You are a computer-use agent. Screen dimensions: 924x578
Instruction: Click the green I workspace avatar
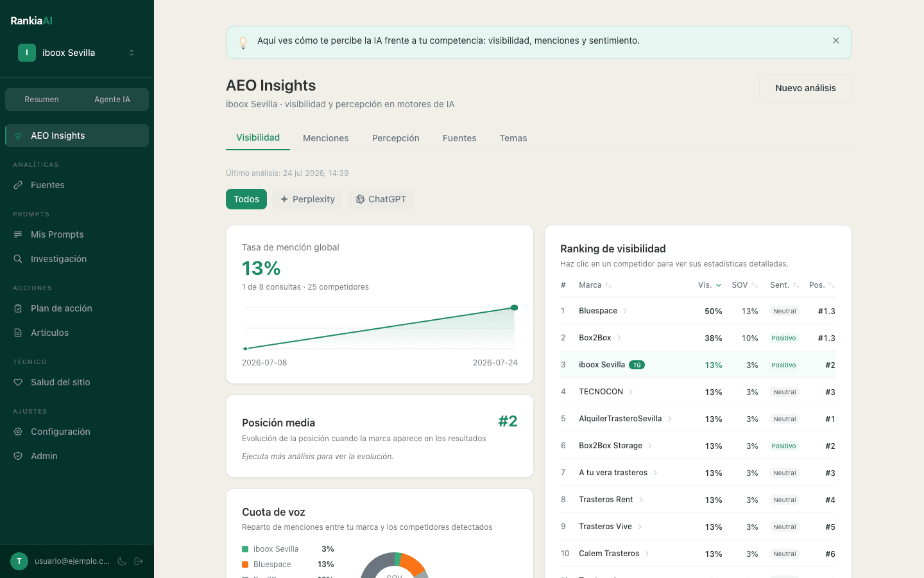[x=27, y=53]
